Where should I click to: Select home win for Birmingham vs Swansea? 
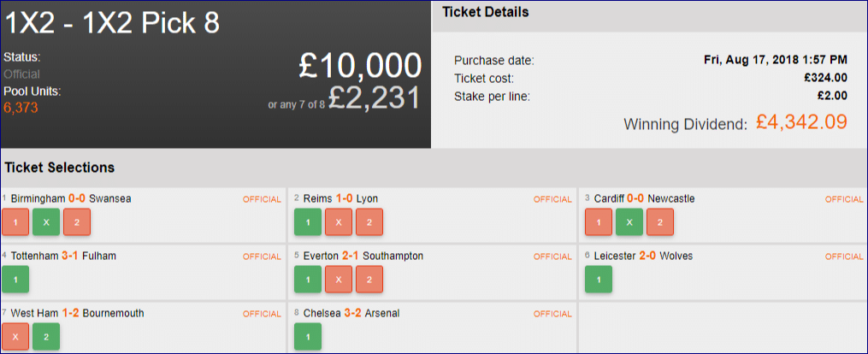pos(15,221)
